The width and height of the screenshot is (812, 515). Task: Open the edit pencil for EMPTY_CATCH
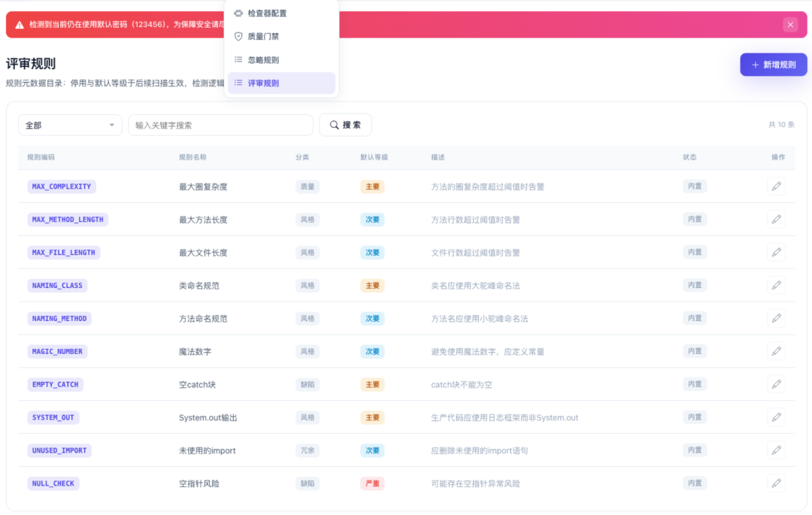[x=776, y=384]
